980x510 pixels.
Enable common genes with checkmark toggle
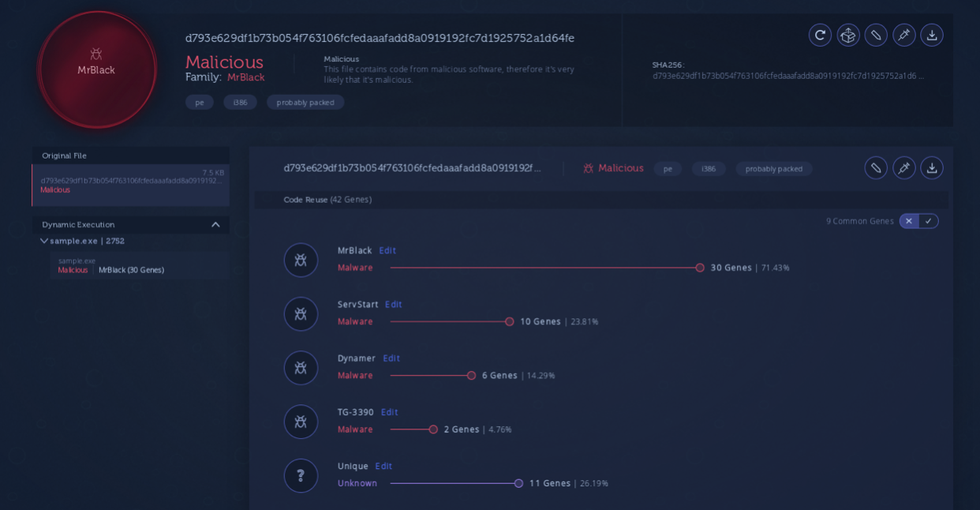929,221
